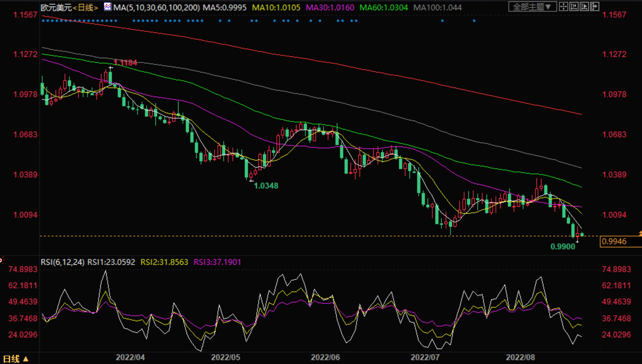Click the 2022/05 date on time axis

point(226,358)
